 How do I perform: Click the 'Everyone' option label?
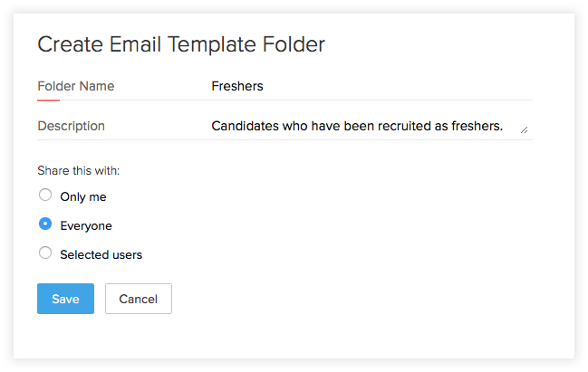pyautogui.click(x=86, y=225)
